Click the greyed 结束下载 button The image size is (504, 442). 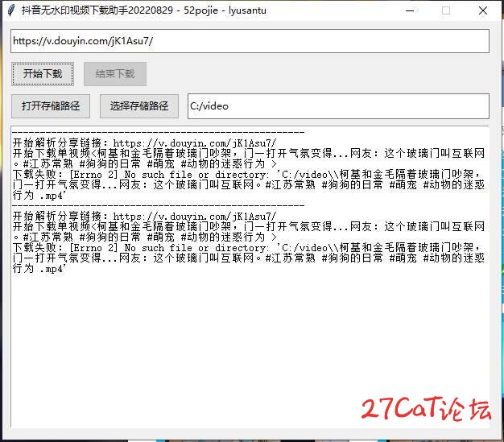[x=115, y=74]
